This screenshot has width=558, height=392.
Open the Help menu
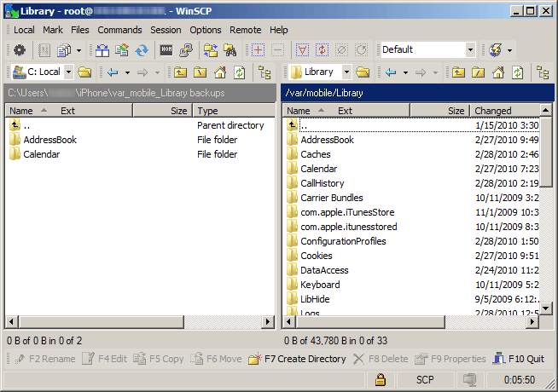pyautogui.click(x=279, y=30)
